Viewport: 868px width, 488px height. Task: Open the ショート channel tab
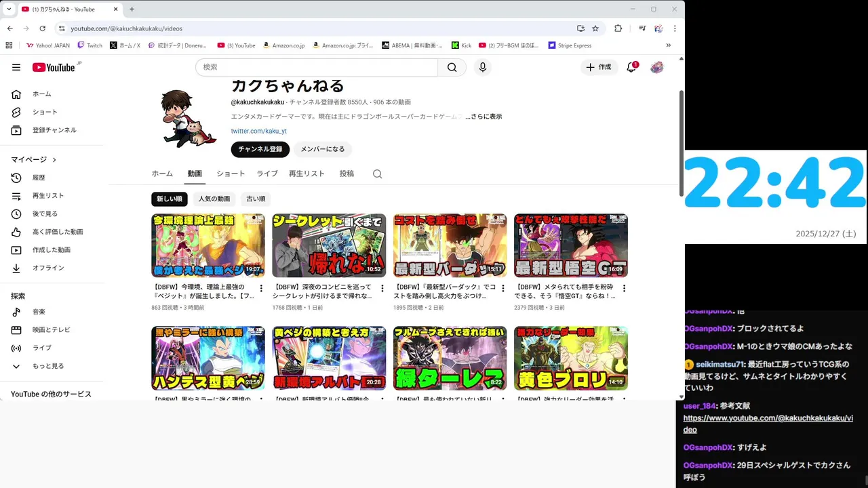[231, 174]
